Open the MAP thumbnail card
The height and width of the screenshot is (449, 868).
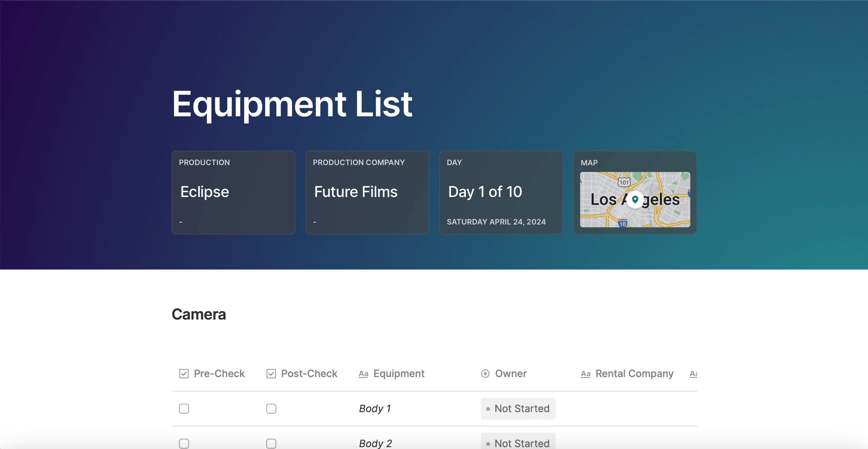(x=635, y=192)
